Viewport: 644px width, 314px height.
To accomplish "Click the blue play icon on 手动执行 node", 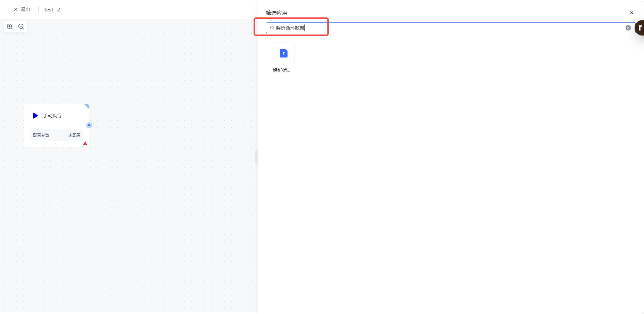I will click(x=35, y=116).
